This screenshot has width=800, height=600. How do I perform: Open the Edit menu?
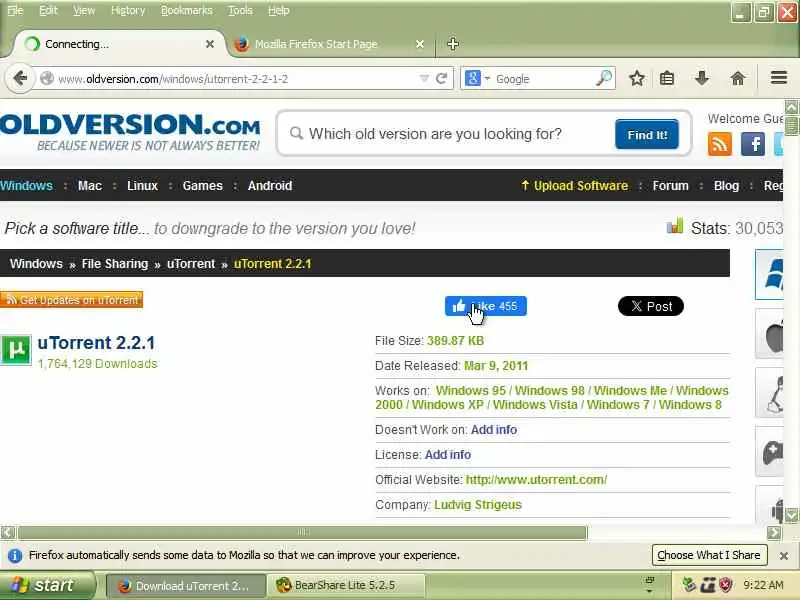48,10
